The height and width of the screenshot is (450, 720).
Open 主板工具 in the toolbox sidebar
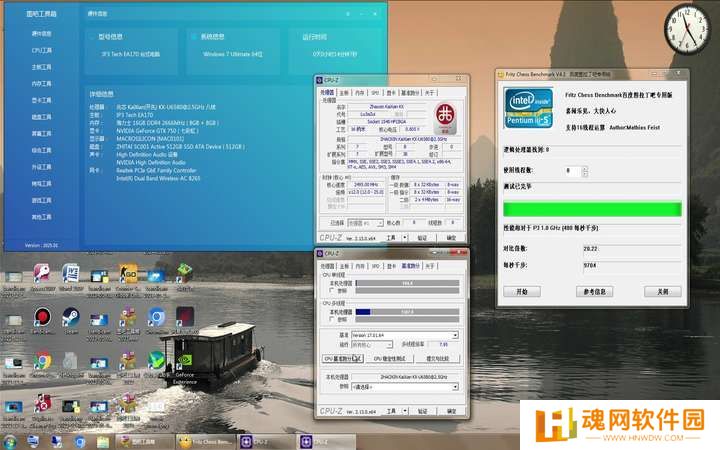41,67
